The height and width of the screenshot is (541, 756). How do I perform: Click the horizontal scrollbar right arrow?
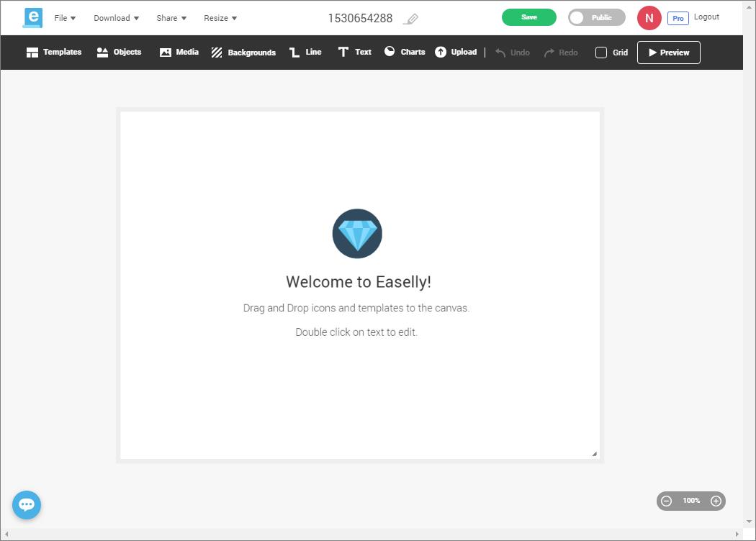coord(737,534)
